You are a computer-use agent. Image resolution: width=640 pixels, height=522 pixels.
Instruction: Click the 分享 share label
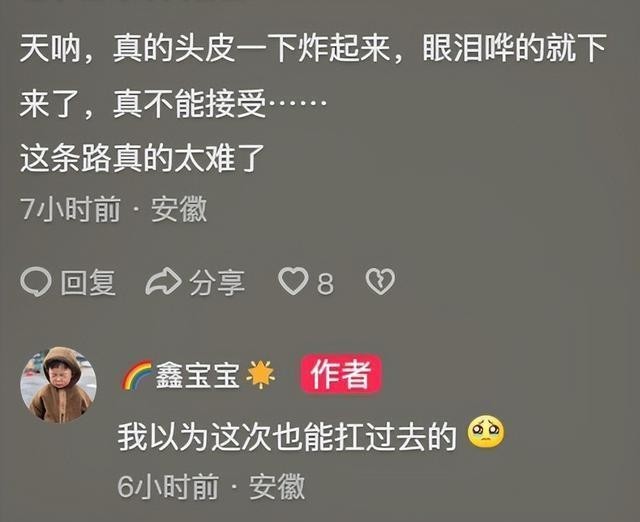pos(217,282)
